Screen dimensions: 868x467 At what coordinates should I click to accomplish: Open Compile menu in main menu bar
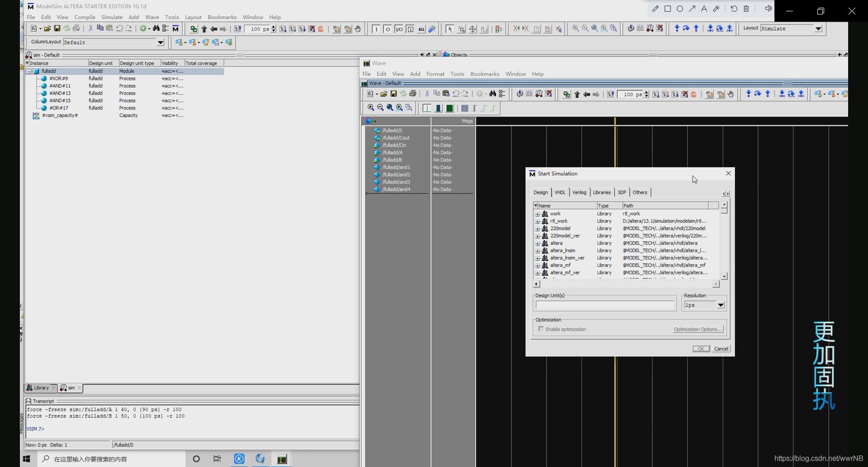point(85,17)
